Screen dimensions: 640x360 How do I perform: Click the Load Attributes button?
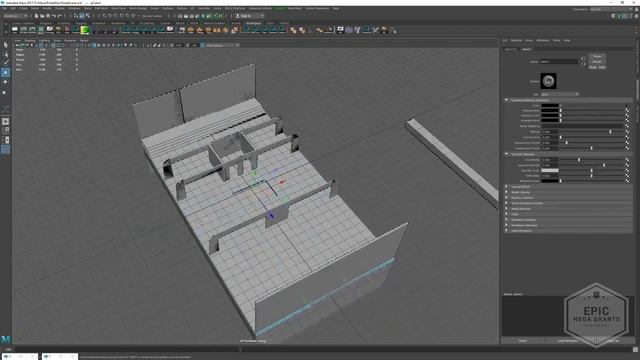pyautogui.click(x=567, y=341)
